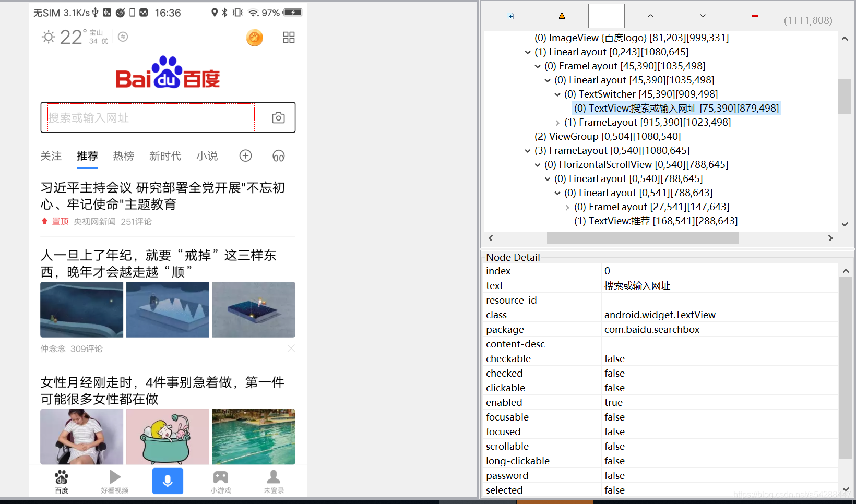Open 好看视频 in the bottom navigation

tap(115, 482)
